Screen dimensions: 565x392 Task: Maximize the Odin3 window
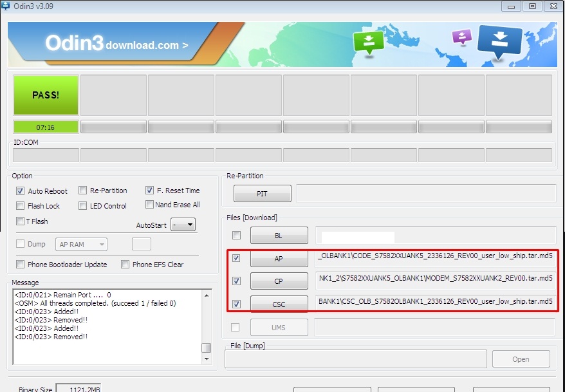(x=532, y=6)
